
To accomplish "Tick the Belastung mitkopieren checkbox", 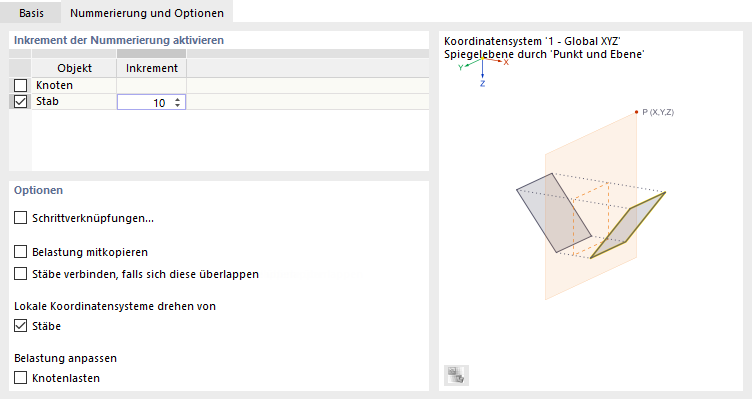I will click(20, 252).
